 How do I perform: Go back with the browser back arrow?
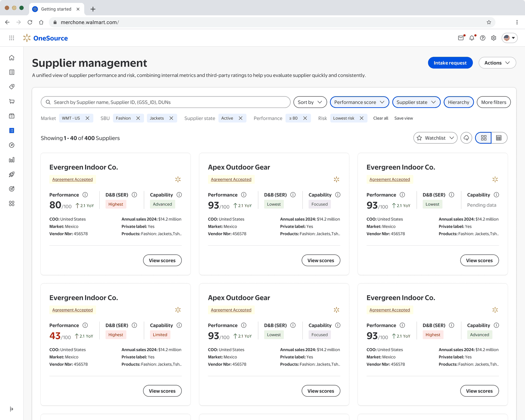click(x=7, y=22)
